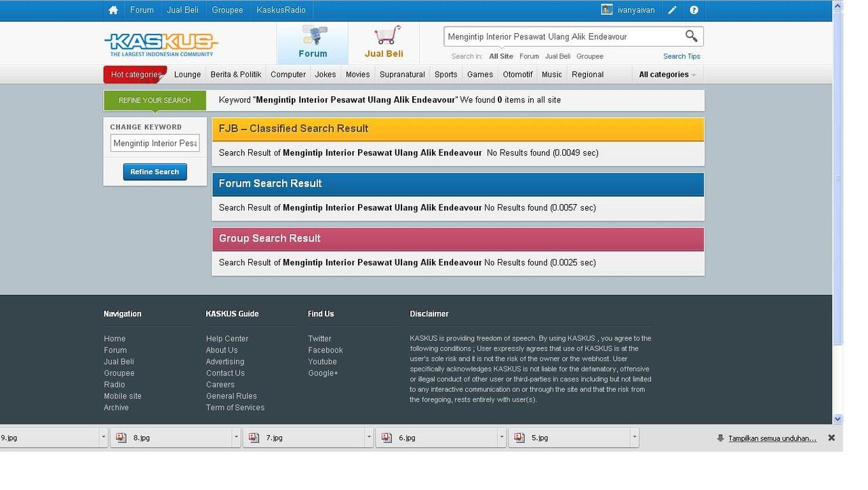
Task: Open Archive footer link
Action: (x=116, y=408)
